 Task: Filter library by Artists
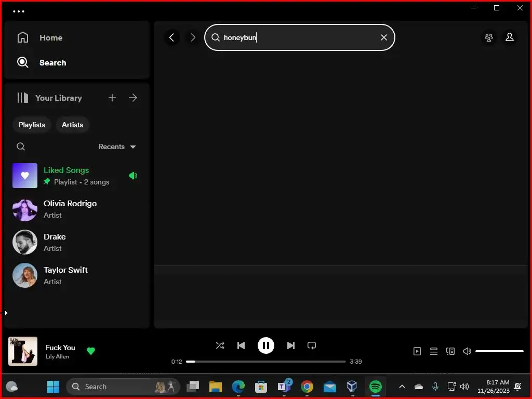pyautogui.click(x=72, y=125)
